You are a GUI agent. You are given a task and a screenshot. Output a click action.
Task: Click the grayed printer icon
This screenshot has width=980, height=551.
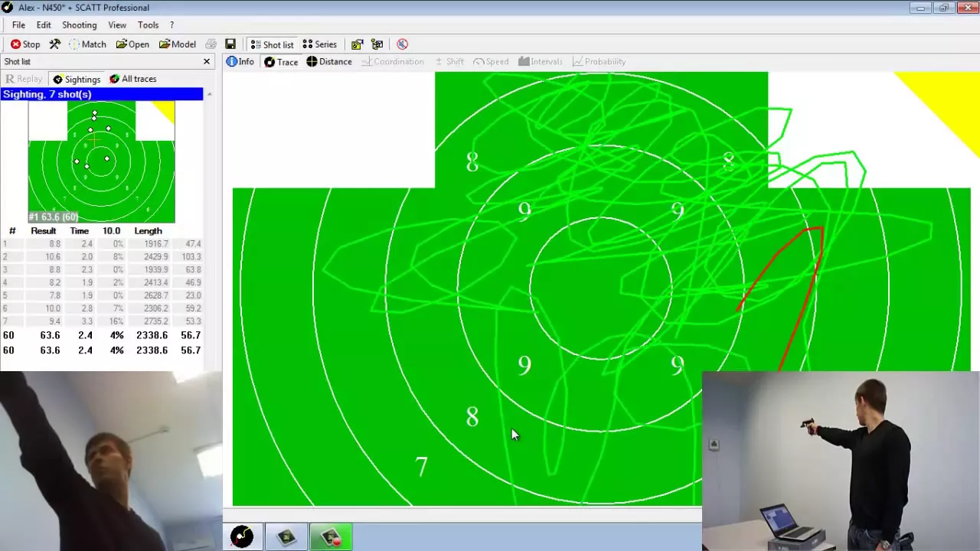pos(211,44)
